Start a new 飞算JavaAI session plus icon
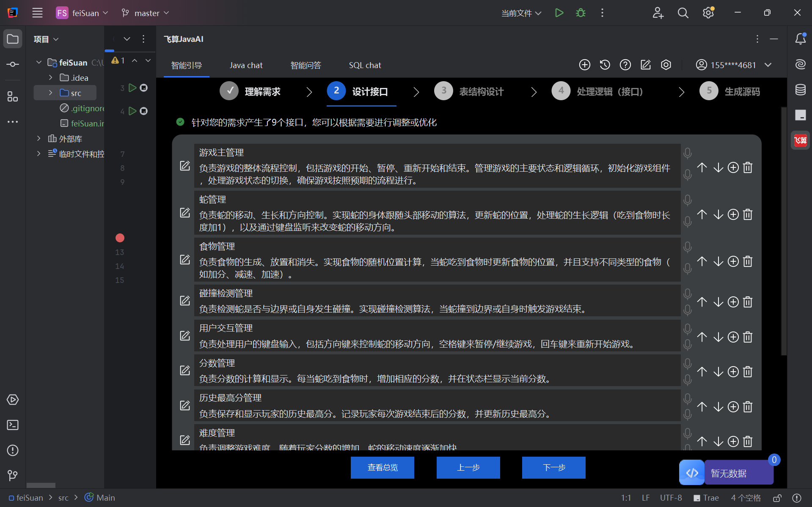812x507 pixels. (584, 65)
